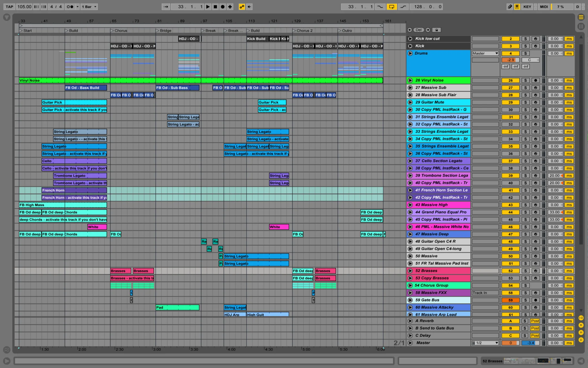
Task: Click the Stop transport button
Action: [215, 7]
